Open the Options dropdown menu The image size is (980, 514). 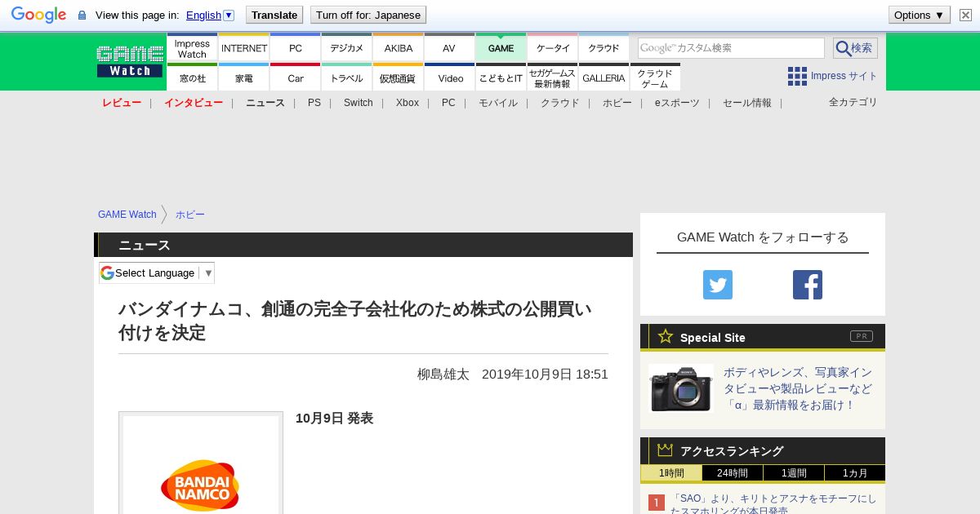click(x=920, y=15)
